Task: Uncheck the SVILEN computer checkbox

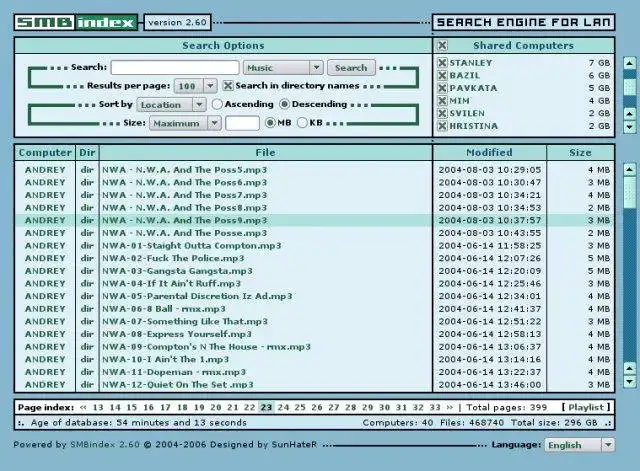Action: click(x=442, y=113)
